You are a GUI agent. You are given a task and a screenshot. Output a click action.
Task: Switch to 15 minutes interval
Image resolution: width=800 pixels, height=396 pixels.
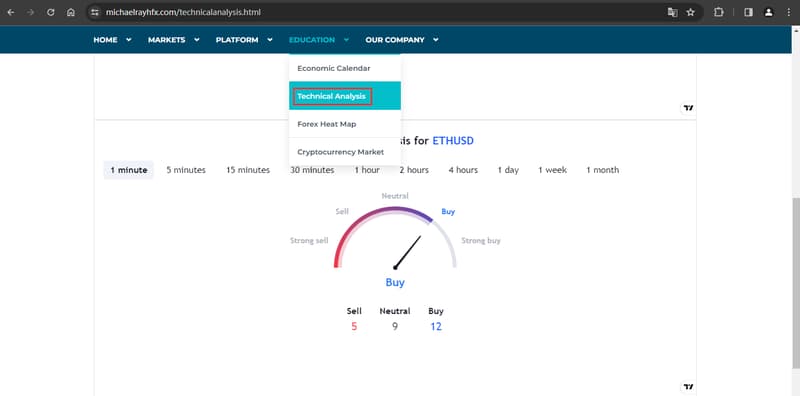pyautogui.click(x=248, y=170)
